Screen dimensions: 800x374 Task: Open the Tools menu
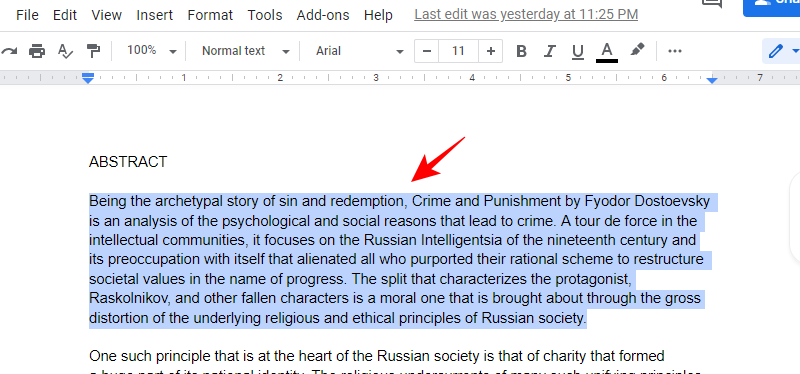(x=265, y=15)
